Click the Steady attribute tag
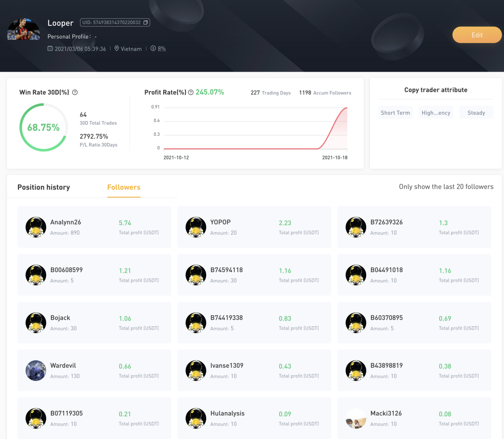Screen dimensions: 504x439 [476, 113]
